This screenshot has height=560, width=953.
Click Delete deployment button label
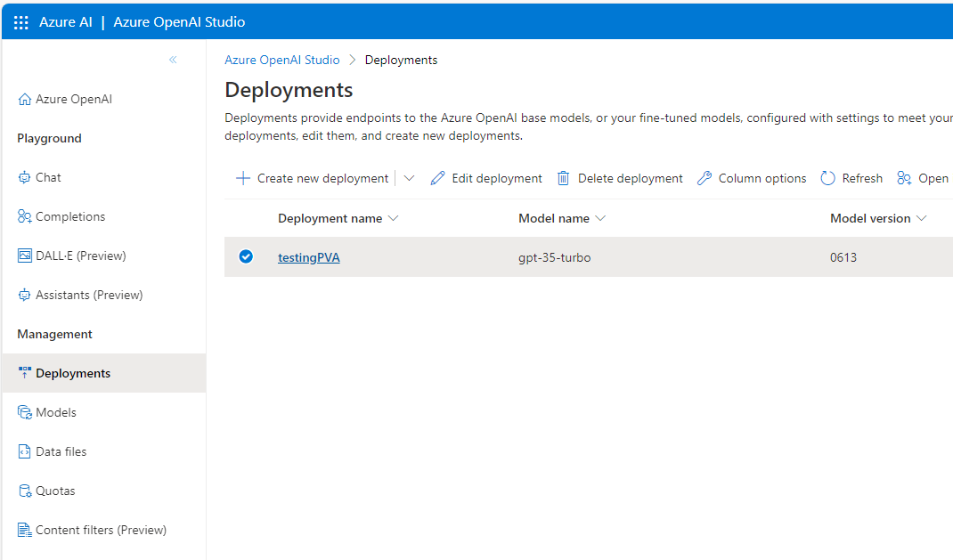(x=631, y=178)
